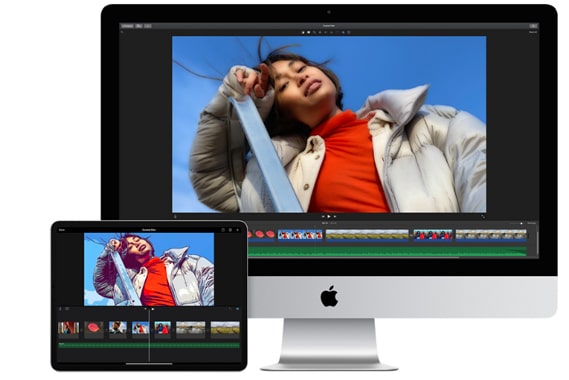This screenshot has height=380, width=569.
Task: Select the clip info icon in adjustments bar
Action: [x=349, y=32]
